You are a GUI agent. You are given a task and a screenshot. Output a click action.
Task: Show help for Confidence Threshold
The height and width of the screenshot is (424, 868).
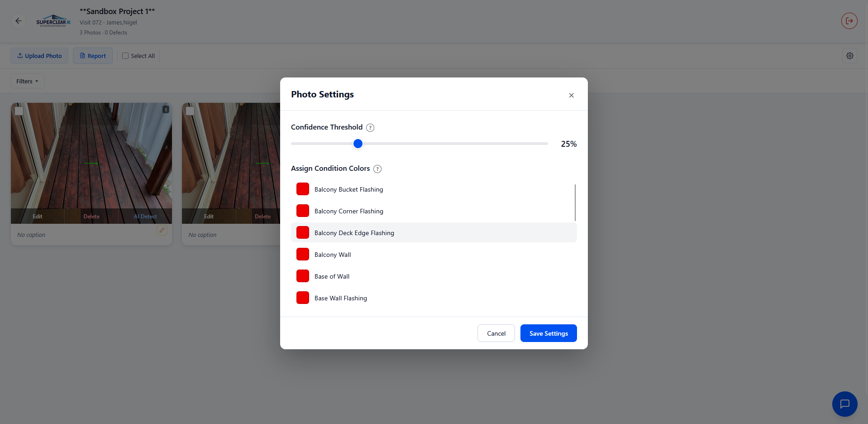(x=370, y=128)
